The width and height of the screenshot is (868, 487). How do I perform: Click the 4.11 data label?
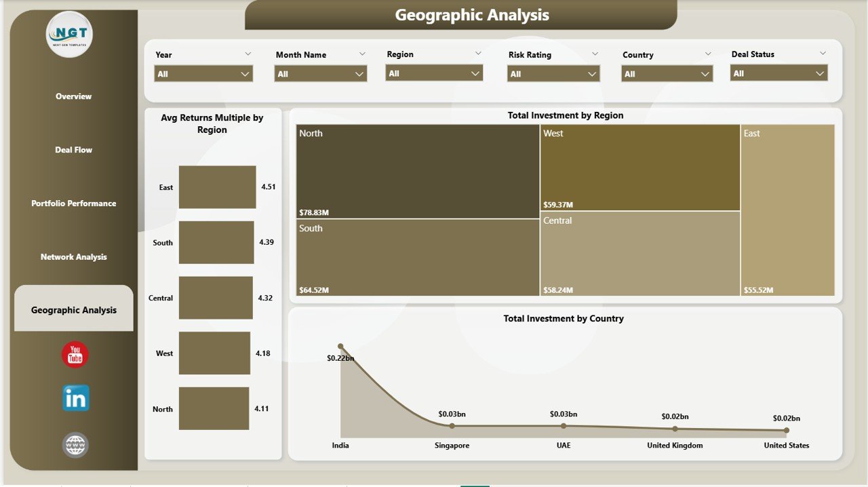click(x=262, y=409)
